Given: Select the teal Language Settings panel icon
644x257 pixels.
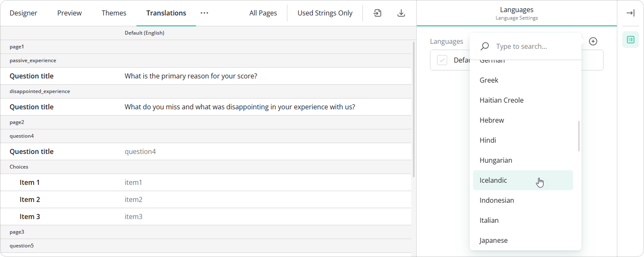Looking at the screenshot, I should 630,40.
